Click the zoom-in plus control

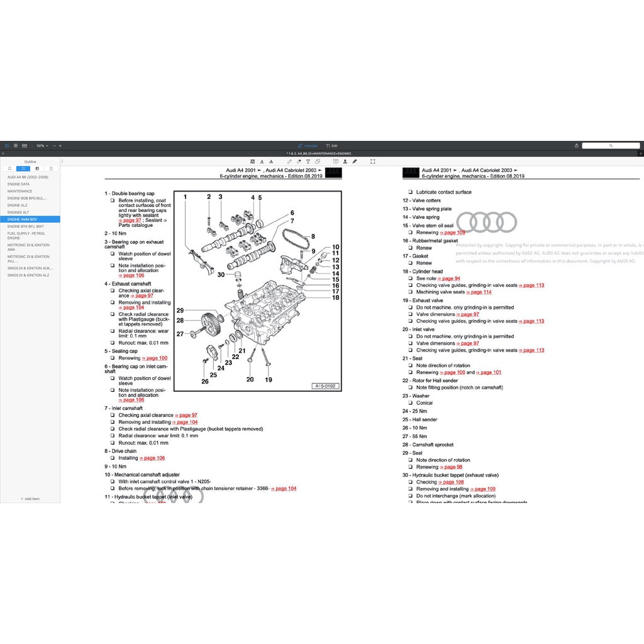point(59,145)
